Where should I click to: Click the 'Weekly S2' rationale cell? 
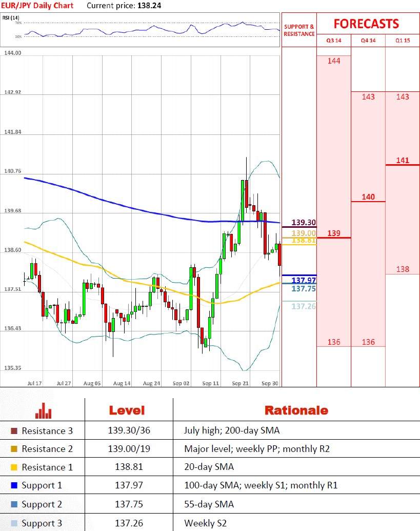click(x=206, y=523)
